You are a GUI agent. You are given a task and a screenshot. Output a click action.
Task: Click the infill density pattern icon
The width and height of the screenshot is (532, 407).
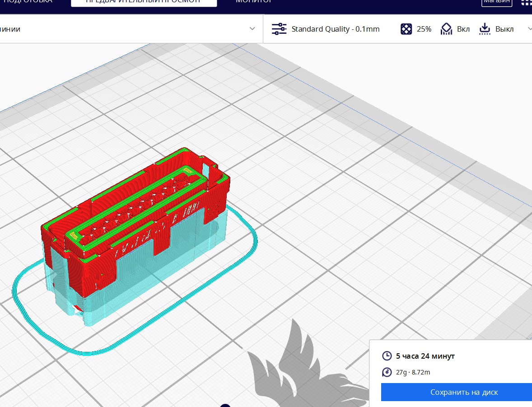click(406, 29)
